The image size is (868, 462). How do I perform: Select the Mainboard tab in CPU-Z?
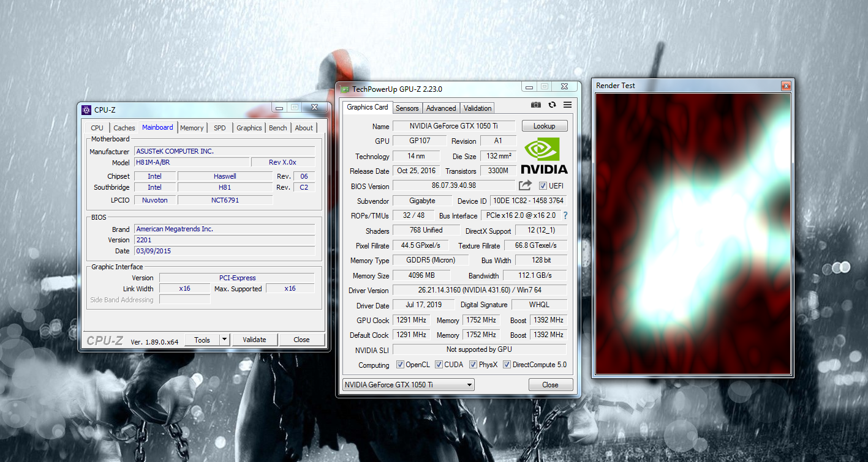(157, 127)
